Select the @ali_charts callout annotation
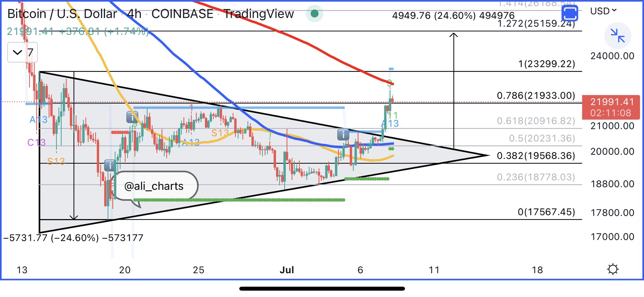Viewport: 644px width, 297px height. point(154,186)
